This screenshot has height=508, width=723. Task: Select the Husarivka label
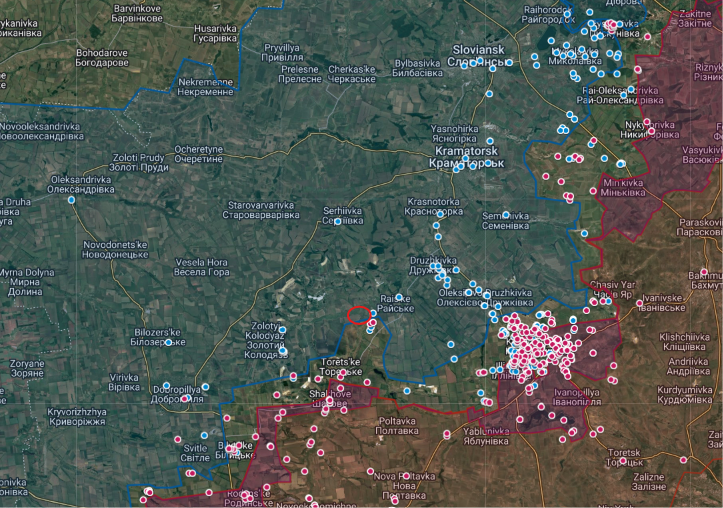pos(215,33)
